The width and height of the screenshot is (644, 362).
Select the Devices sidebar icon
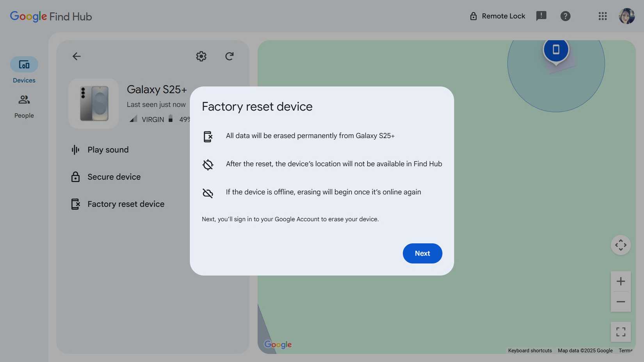pyautogui.click(x=24, y=64)
